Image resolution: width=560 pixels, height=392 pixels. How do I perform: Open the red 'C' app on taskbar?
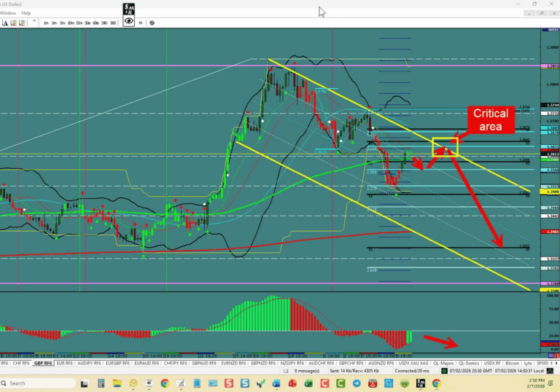click(x=324, y=383)
